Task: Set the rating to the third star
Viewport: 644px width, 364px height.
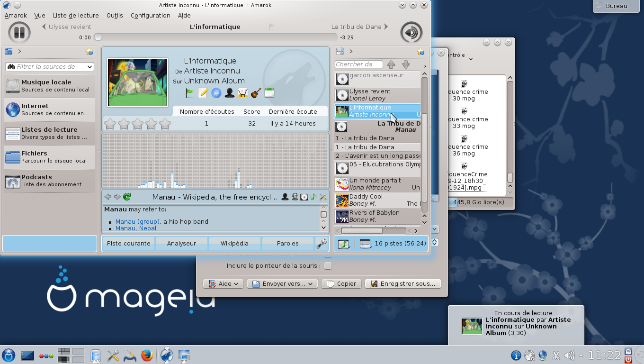Action: (137, 124)
